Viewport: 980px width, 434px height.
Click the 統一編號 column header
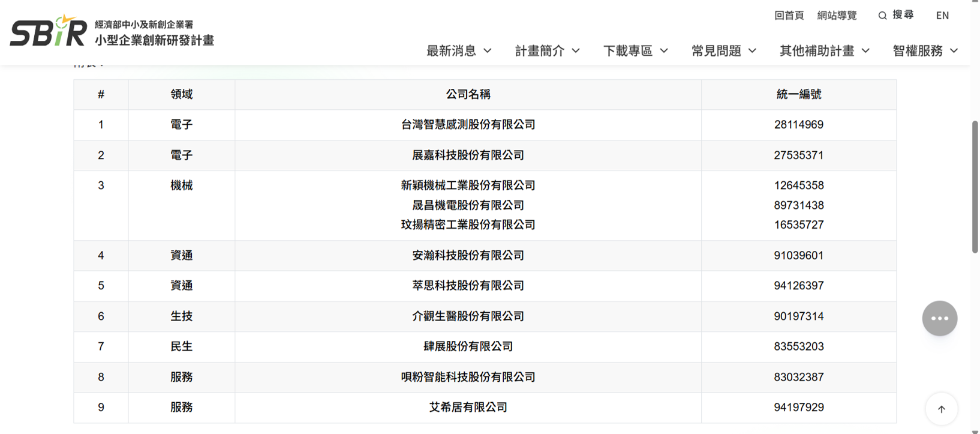798,94
